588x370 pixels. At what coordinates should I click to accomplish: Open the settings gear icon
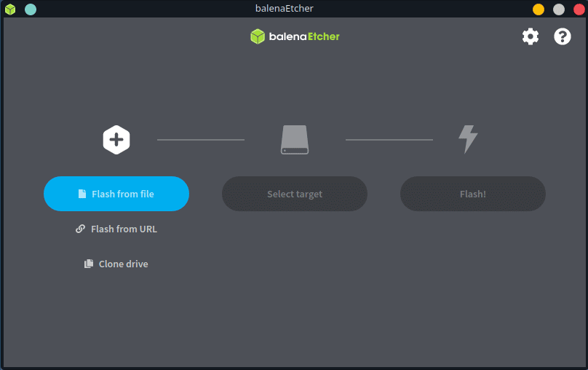tap(531, 36)
